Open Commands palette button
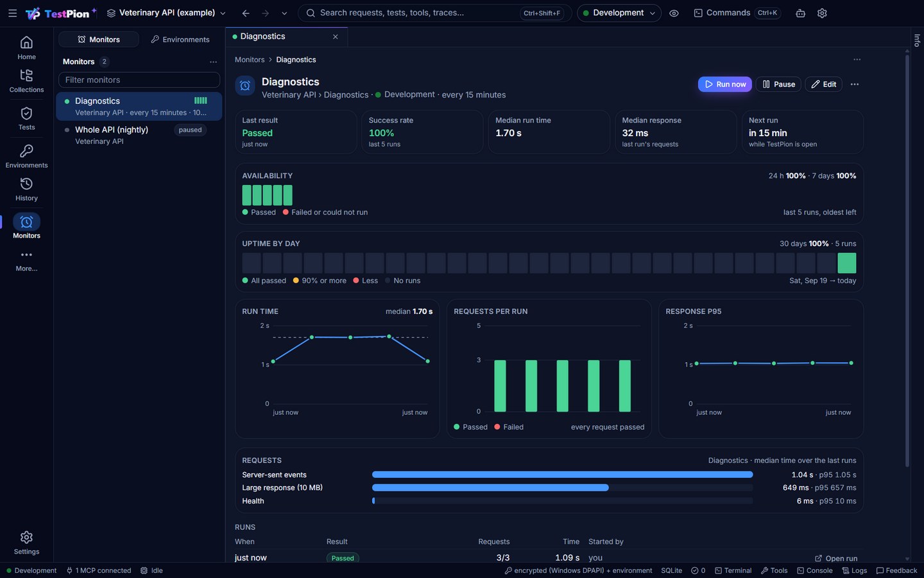The image size is (924, 578). 737,13
